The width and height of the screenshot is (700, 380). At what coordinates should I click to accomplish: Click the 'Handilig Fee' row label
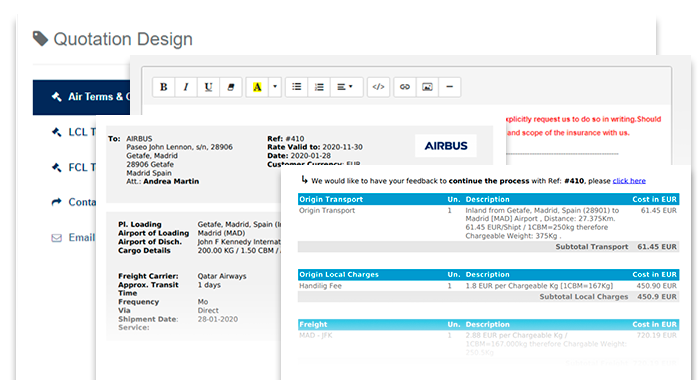(x=320, y=286)
